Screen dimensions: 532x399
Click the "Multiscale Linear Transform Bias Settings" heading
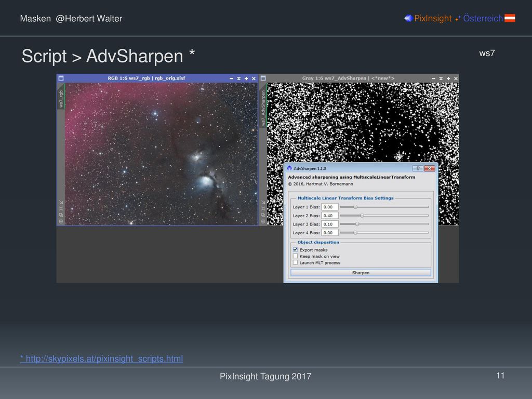click(x=345, y=198)
